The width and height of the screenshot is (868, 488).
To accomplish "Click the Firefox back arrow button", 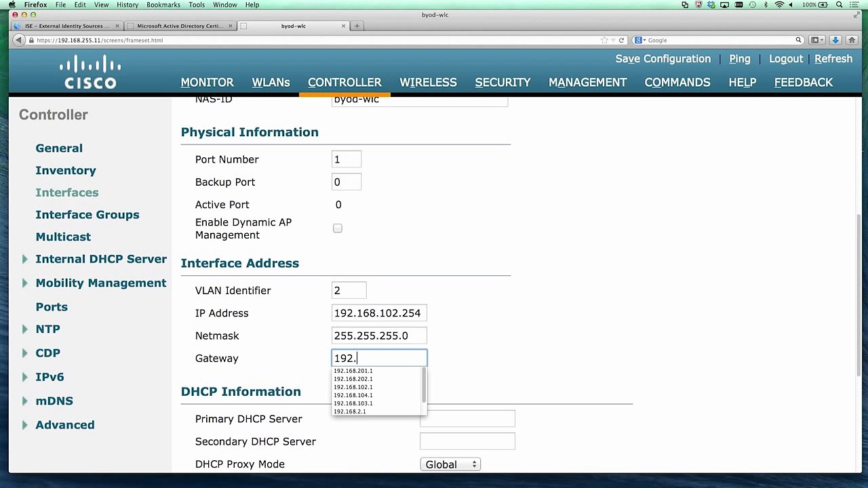I will [19, 40].
